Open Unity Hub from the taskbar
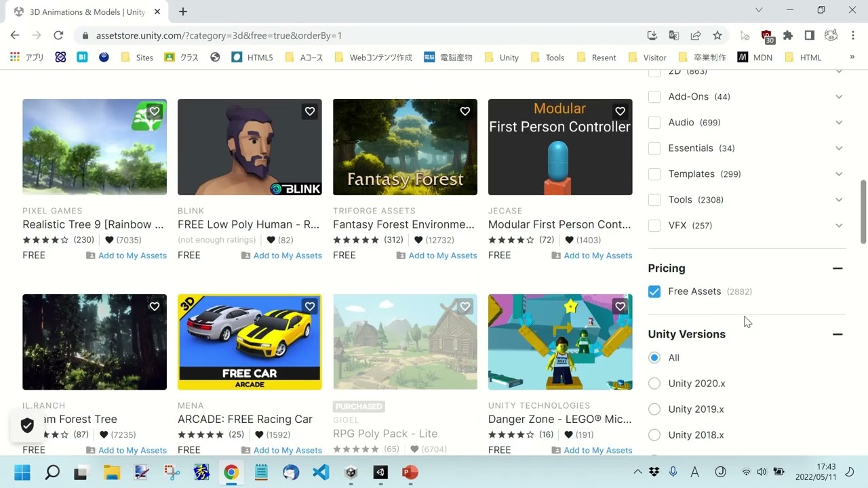Screen dimensions: 868x488 tap(351, 472)
